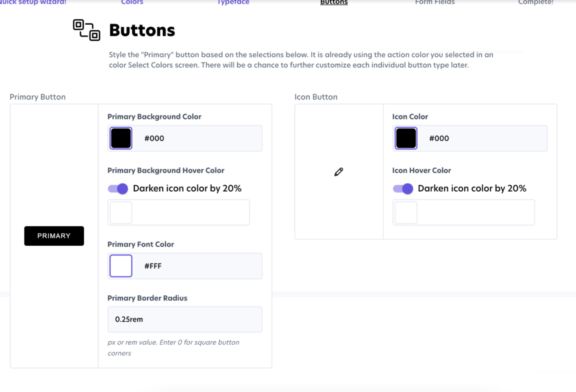This screenshot has height=392, width=576.
Task: Jump to the Complete! step
Action: pyautogui.click(x=536, y=3)
